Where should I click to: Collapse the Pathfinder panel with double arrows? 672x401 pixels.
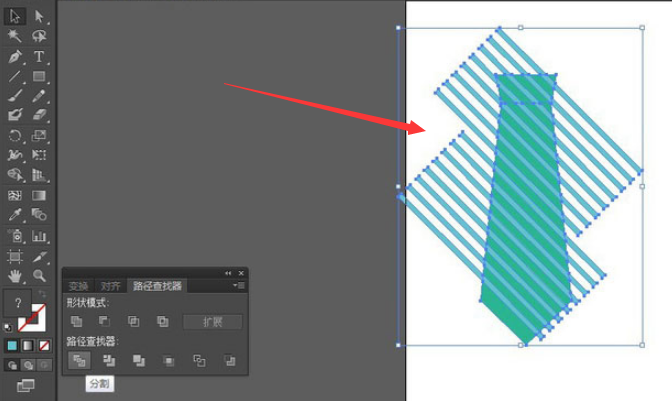[x=228, y=273]
